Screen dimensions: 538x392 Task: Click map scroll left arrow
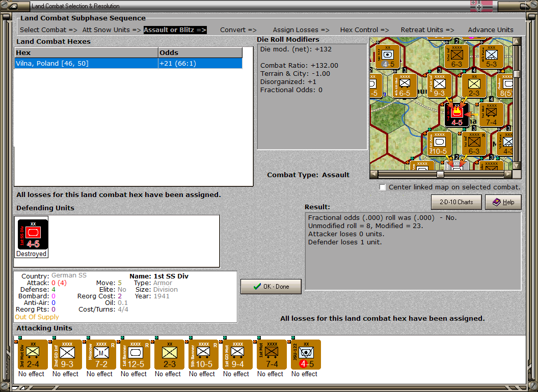click(x=374, y=174)
